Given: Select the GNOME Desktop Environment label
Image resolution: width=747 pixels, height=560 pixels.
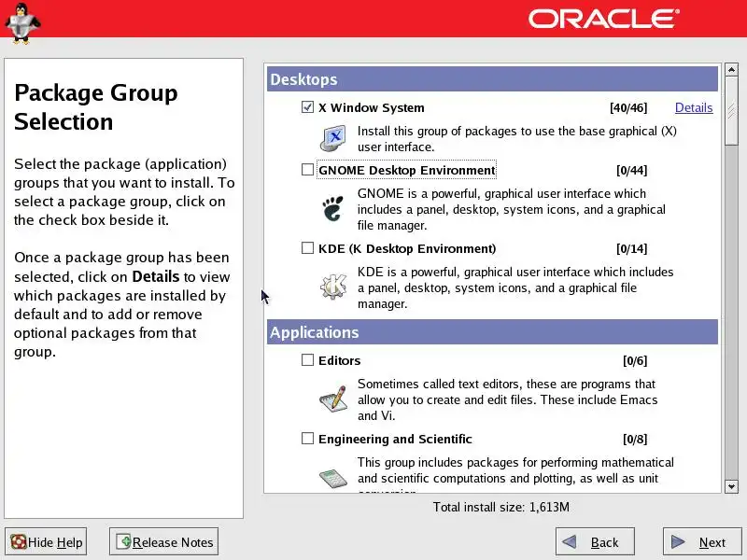Looking at the screenshot, I should (407, 170).
